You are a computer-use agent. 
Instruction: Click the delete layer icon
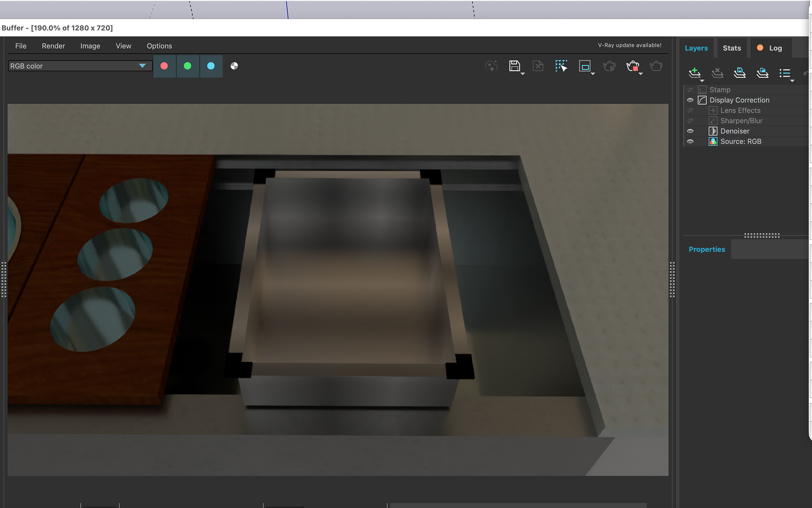pyautogui.click(x=717, y=73)
